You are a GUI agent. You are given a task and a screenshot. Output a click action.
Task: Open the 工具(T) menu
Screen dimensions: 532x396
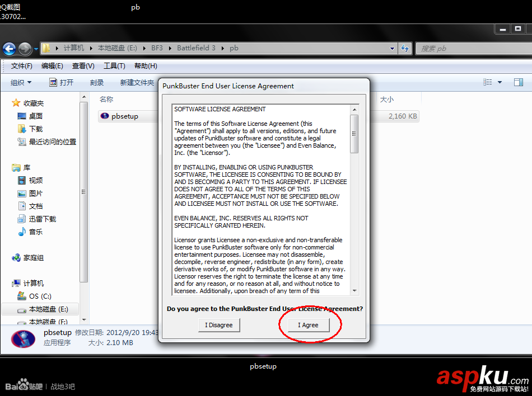tap(114, 65)
